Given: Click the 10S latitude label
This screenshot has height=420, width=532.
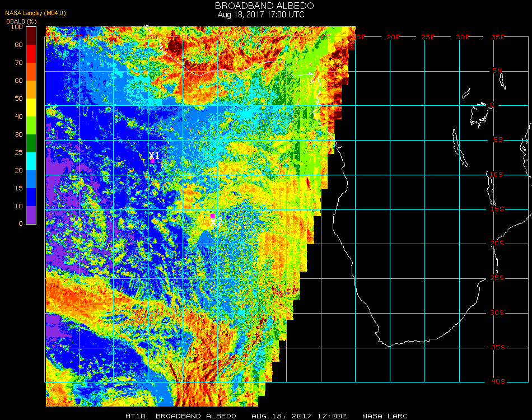Looking at the screenshot, I should pos(496,174).
